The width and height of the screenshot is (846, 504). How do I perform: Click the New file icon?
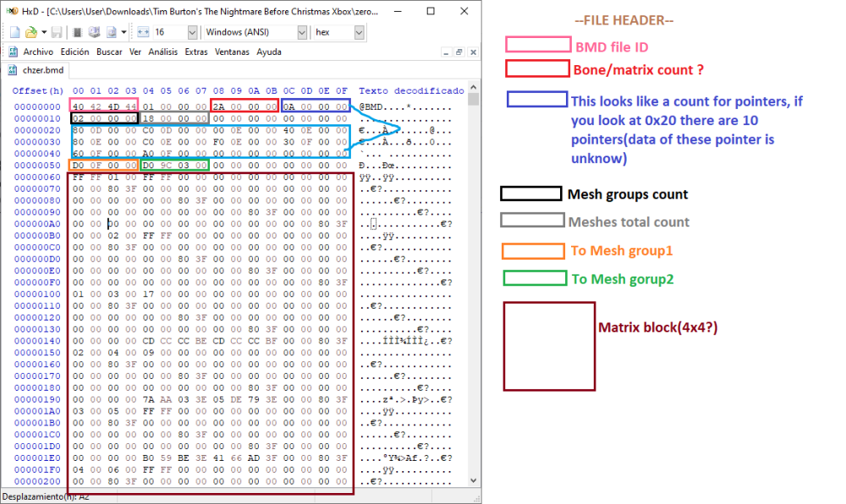point(14,32)
